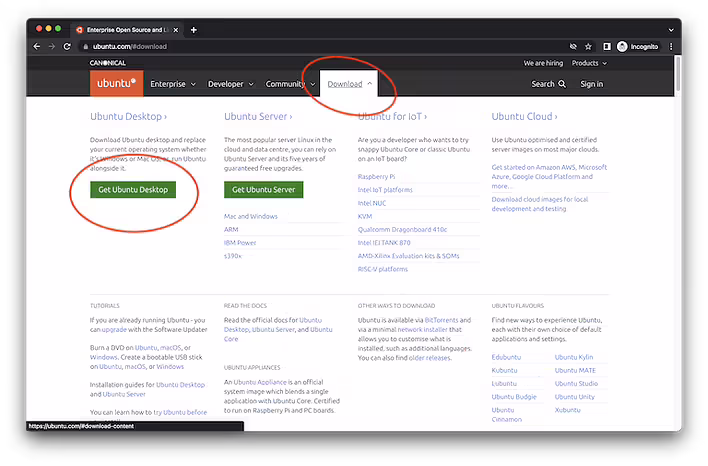This screenshot has width=708, height=466.
Task: Open the Kubuntu flavour link
Action: [x=504, y=370]
